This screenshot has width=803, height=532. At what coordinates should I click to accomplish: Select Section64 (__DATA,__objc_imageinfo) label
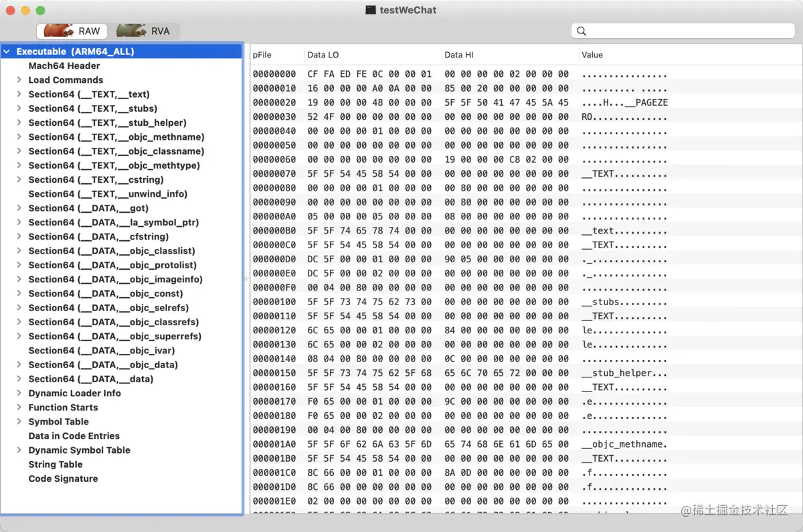click(115, 280)
